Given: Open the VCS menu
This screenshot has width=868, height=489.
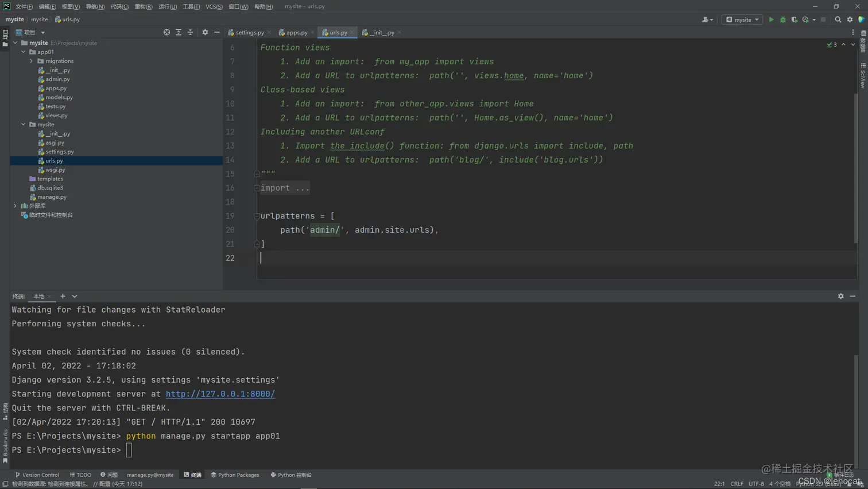Looking at the screenshot, I should [214, 6].
